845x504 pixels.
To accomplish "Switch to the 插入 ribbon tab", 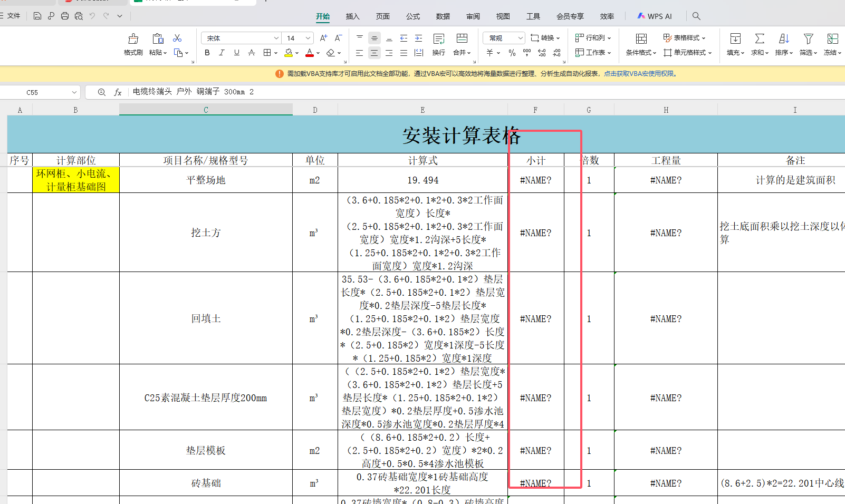I will [352, 16].
